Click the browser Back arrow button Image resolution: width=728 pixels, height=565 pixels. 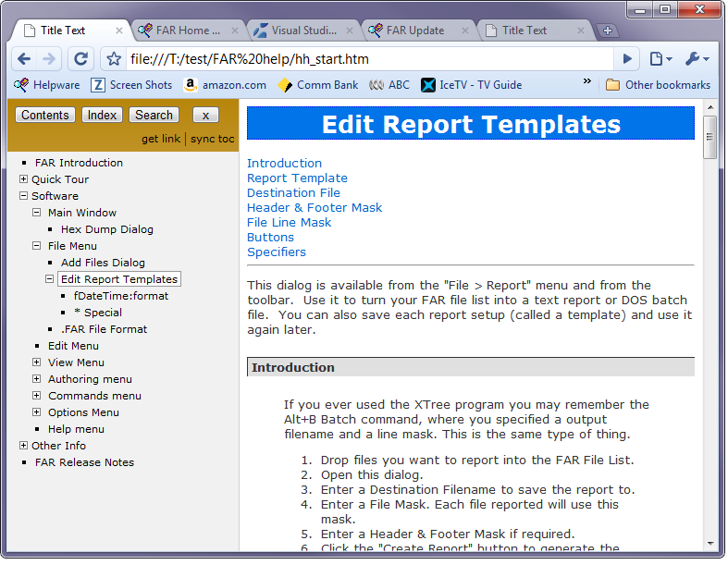point(24,59)
